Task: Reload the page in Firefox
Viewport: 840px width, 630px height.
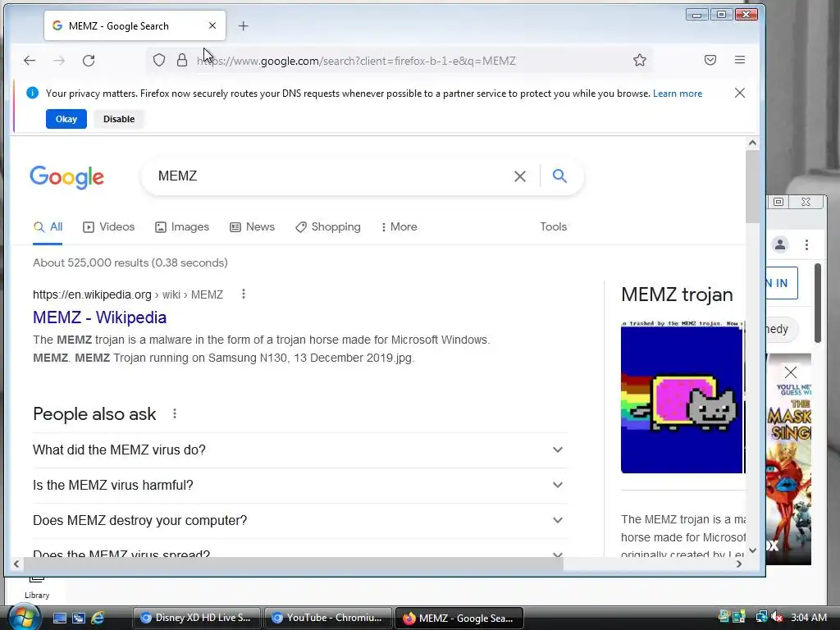Action: (x=89, y=61)
